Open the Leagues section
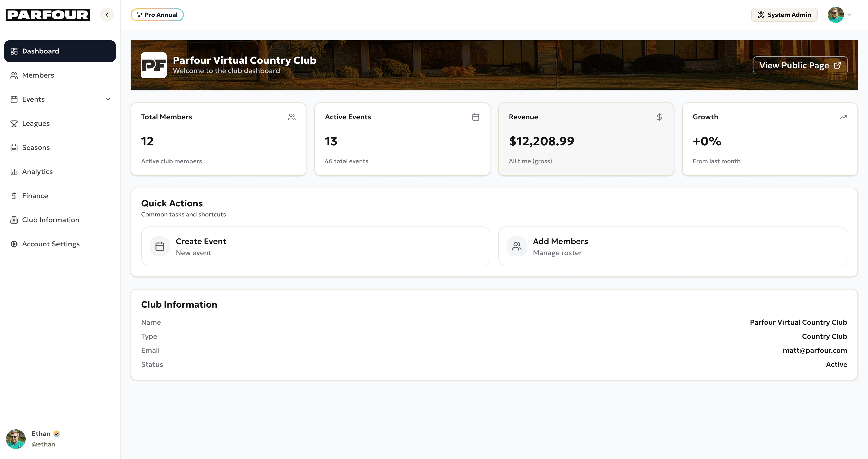Viewport: 868px width, 459px height. click(x=36, y=123)
